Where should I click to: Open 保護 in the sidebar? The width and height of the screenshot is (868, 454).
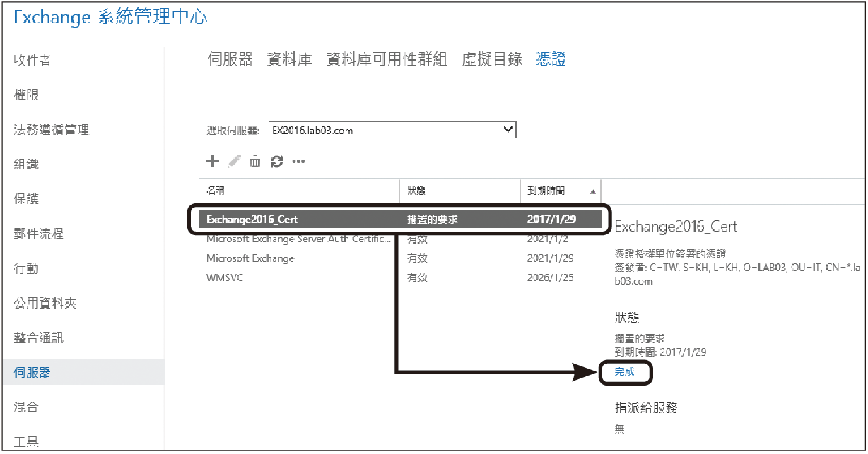[x=26, y=198]
